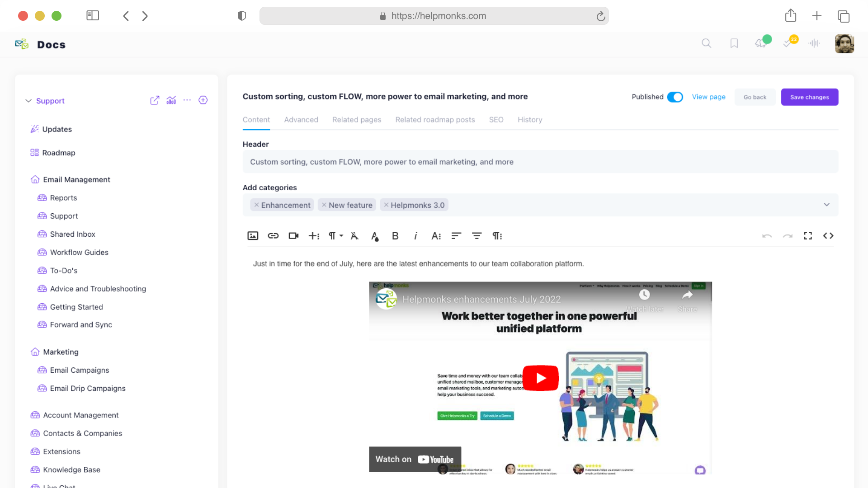Click the italic formatting icon
868x488 pixels.
[x=415, y=235]
